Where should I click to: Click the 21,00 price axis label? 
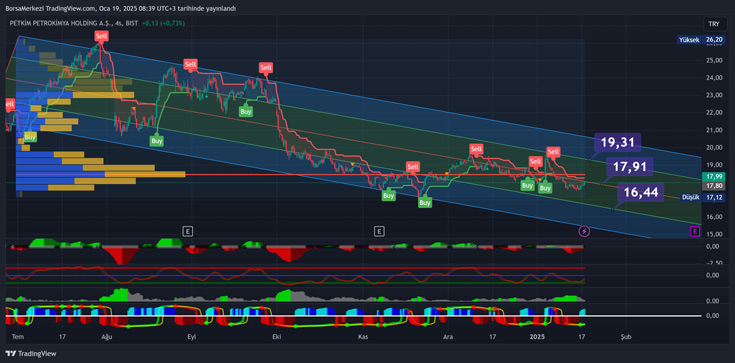(x=713, y=130)
